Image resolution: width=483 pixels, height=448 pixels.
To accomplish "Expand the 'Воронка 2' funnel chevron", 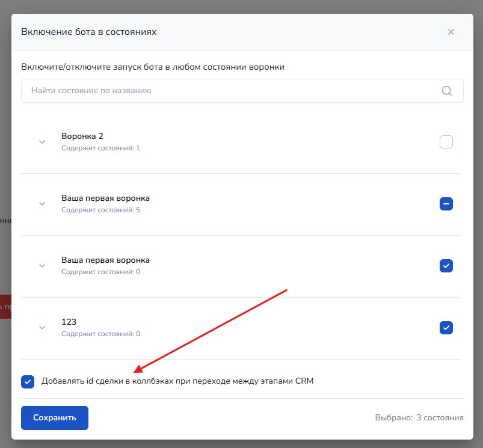I will [42, 142].
